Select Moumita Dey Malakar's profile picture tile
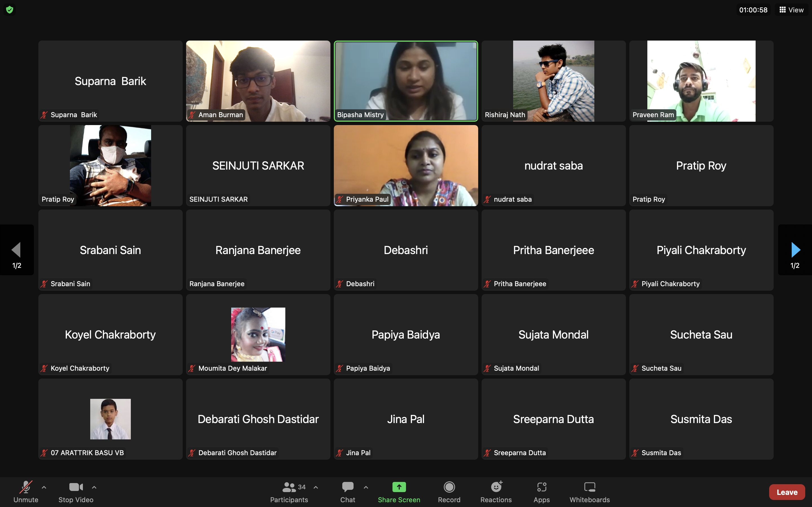Viewport: 812px width, 507px height. (258, 334)
